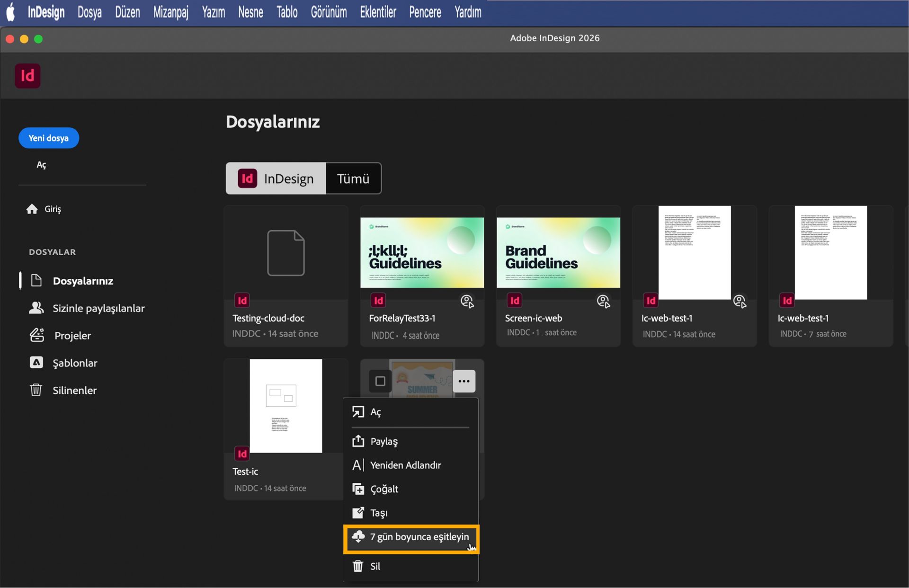909x588 pixels.
Task: Click the InDesign Id logo in top-left corner
Action: tap(27, 76)
